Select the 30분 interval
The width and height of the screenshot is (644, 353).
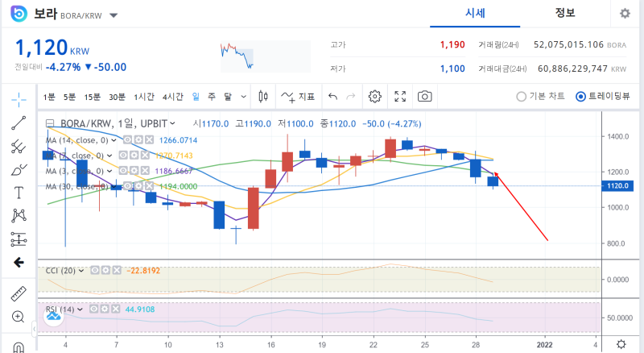(x=117, y=97)
